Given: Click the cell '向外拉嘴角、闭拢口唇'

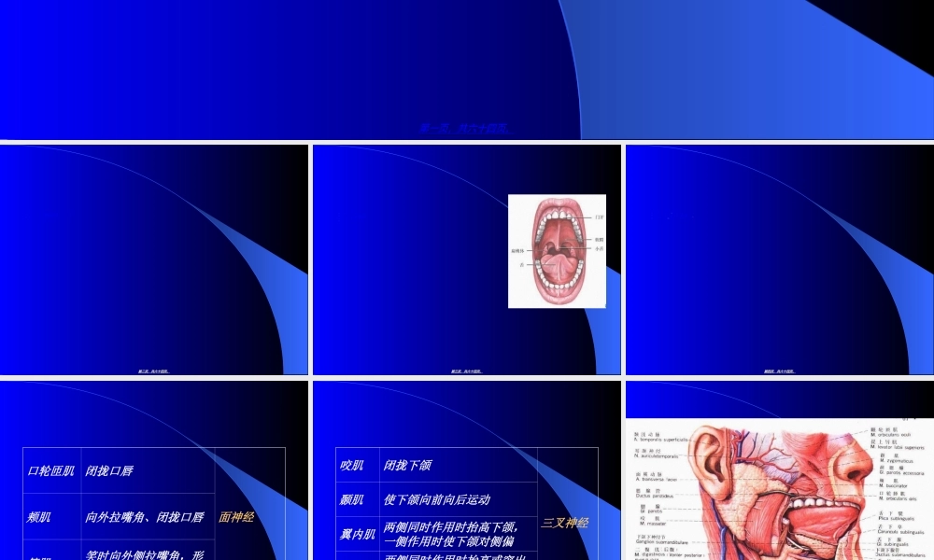Looking at the screenshot, I should (148, 516).
